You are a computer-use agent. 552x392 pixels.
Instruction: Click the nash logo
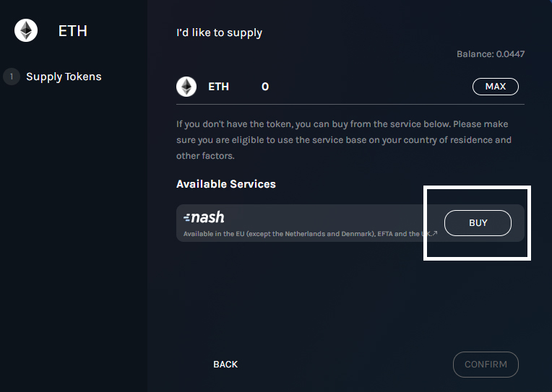pos(204,217)
